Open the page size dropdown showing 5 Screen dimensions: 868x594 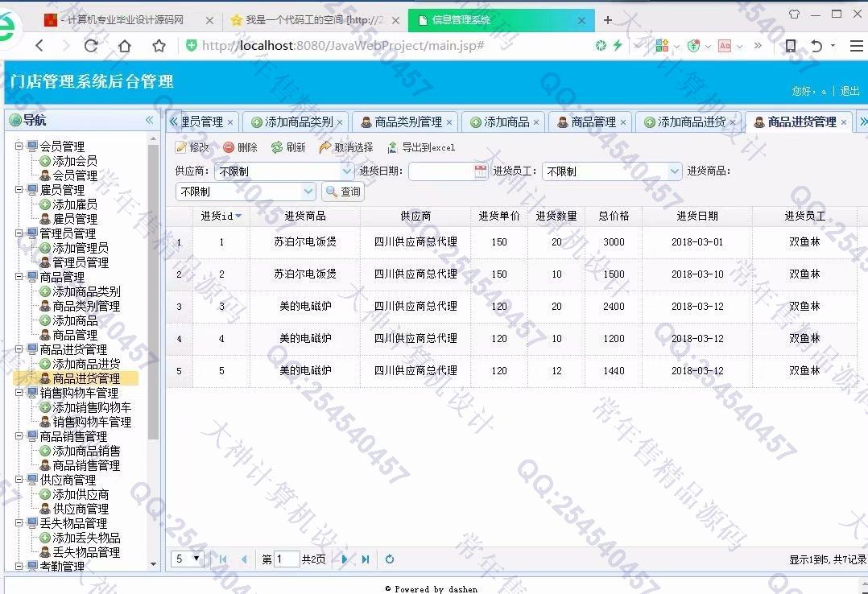[187, 559]
